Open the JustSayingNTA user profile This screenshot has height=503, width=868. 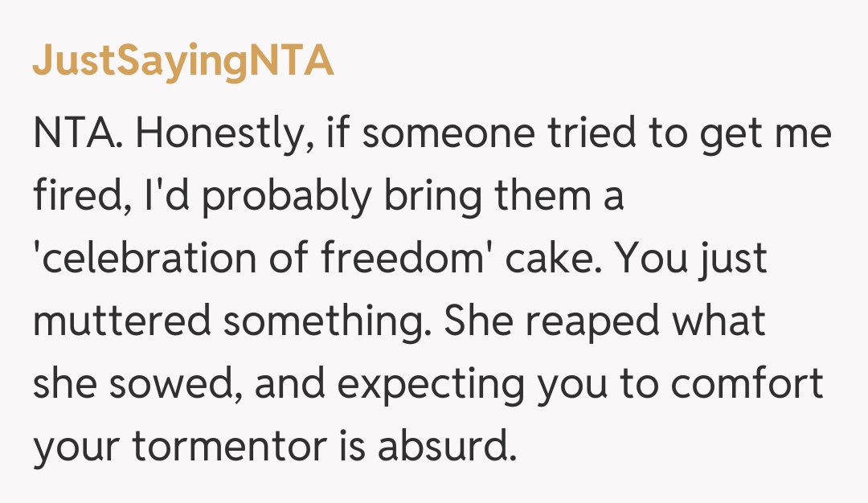click(x=183, y=62)
